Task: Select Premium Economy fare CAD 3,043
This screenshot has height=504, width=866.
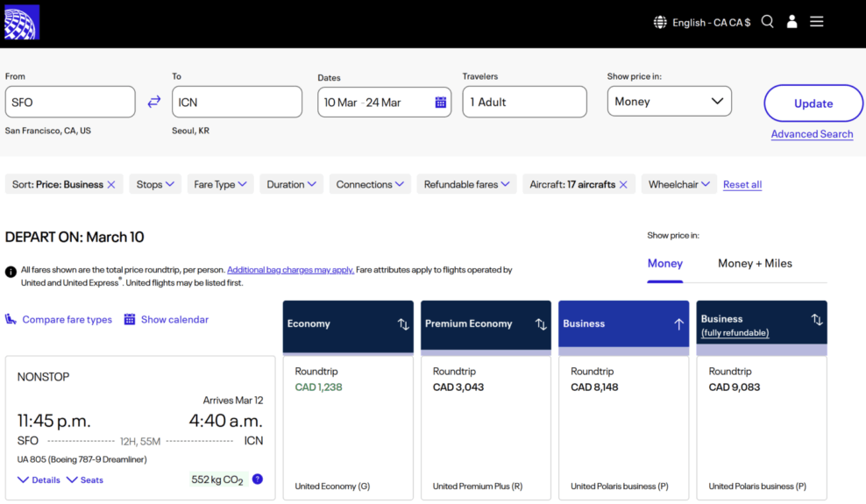Action: pos(486,428)
